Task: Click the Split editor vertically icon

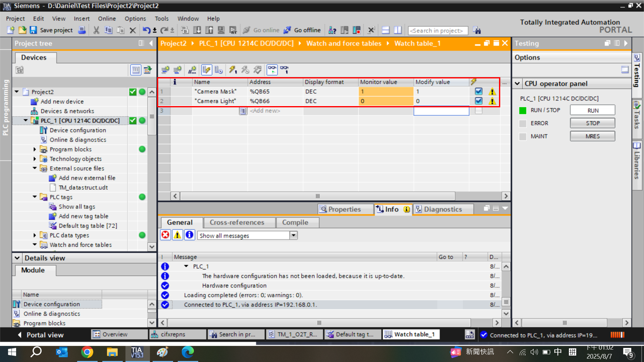Action: [398, 30]
